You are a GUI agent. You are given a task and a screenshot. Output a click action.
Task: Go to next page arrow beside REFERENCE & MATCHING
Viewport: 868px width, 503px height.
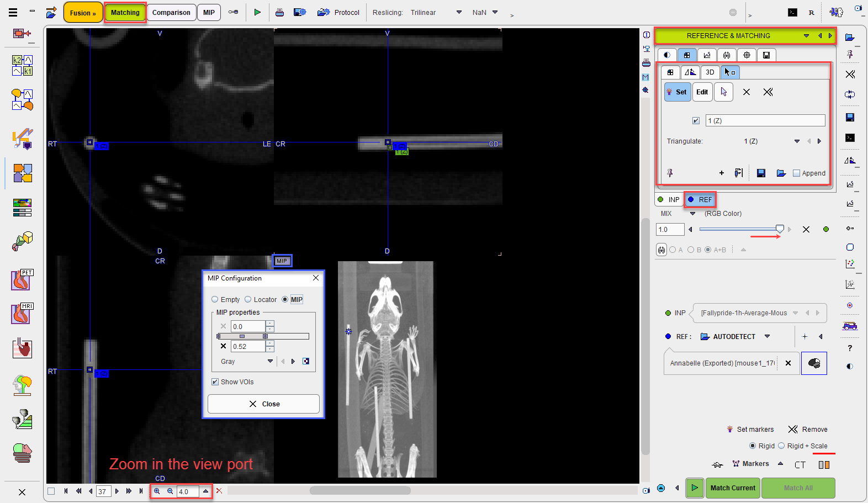(830, 36)
